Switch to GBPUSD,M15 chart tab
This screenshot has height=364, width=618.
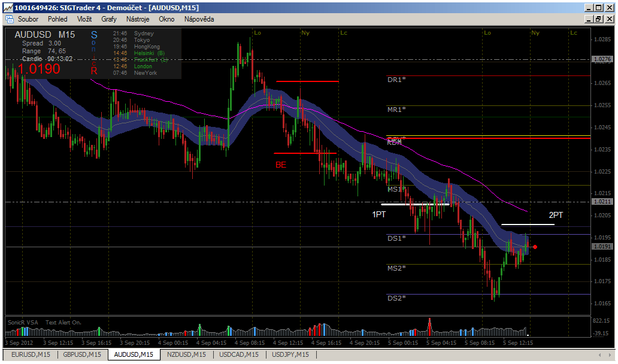coord(82,354)
